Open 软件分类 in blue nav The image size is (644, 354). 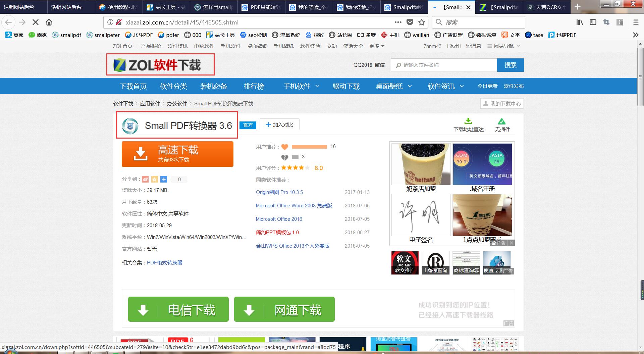[x=173, y=86]
